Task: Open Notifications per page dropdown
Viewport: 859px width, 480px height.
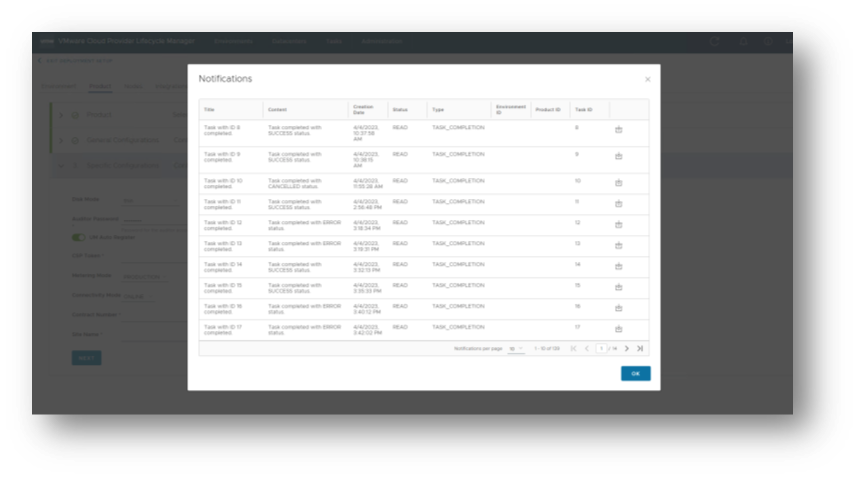Action: point(516,348)
